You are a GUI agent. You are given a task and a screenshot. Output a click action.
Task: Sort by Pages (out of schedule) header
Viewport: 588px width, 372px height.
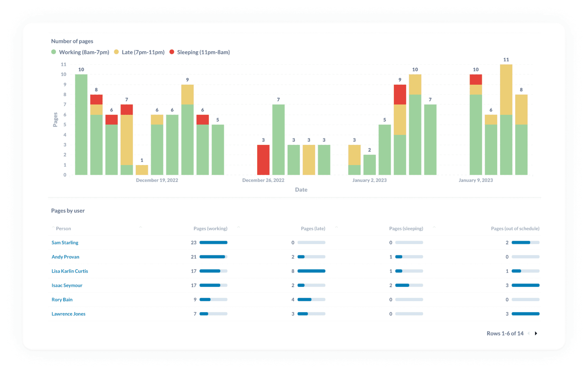coord(515,228)
